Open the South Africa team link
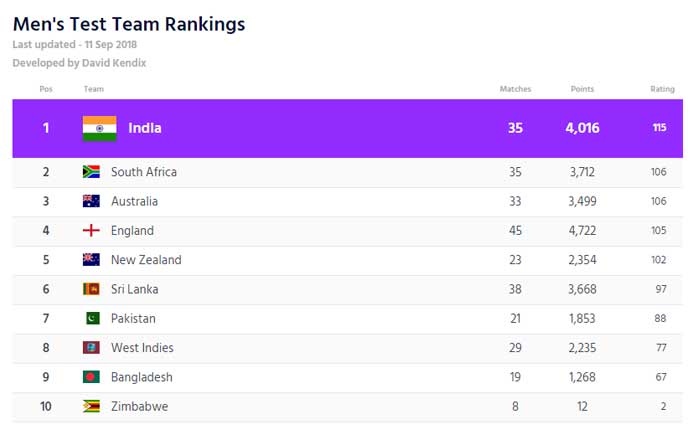696x424 pixels. click(x=144, y=172)
